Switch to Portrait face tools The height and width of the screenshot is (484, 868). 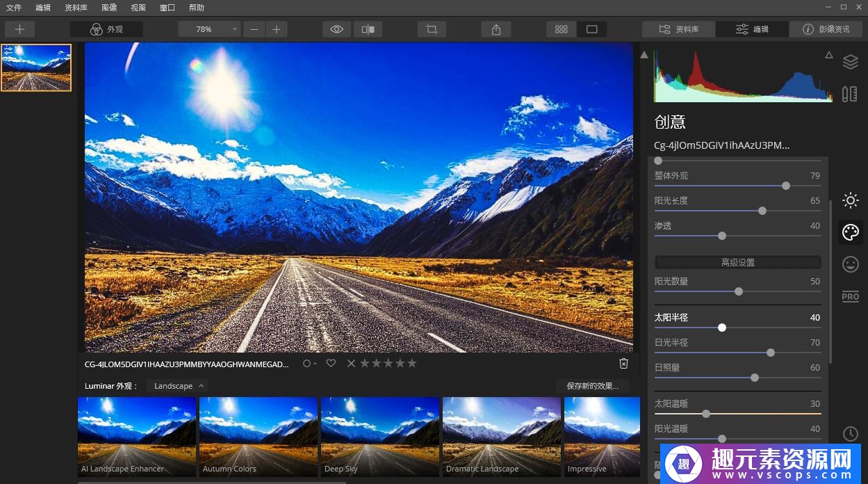coord(850,264)
